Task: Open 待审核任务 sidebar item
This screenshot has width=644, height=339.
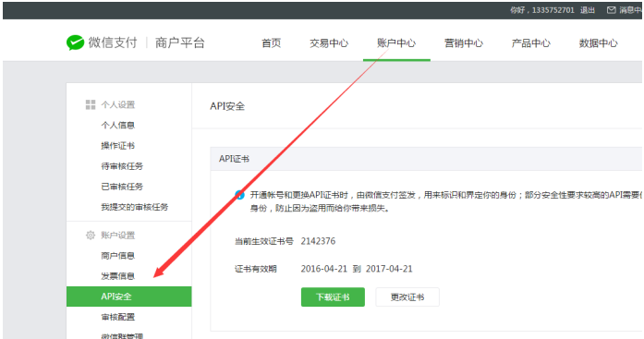Action: point(122,166)
